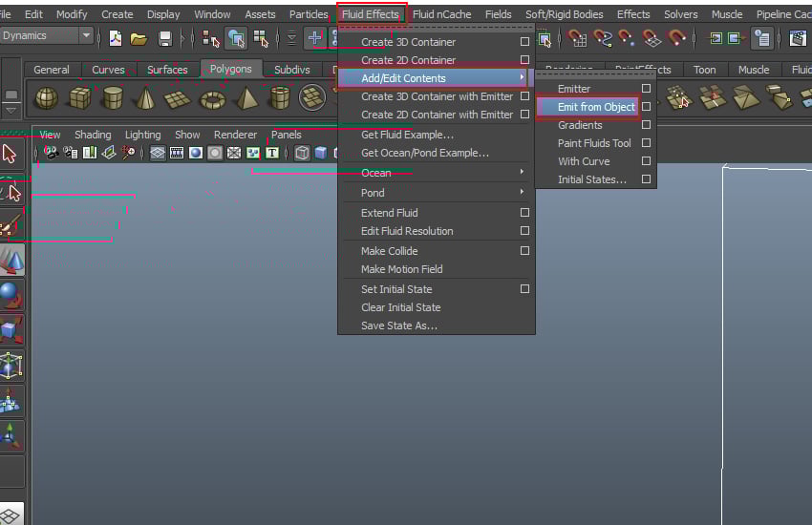Select the arrow Select tool in toolbox
Image resolution: width=812 pixels, height=525 pixels.
(10, 154)
